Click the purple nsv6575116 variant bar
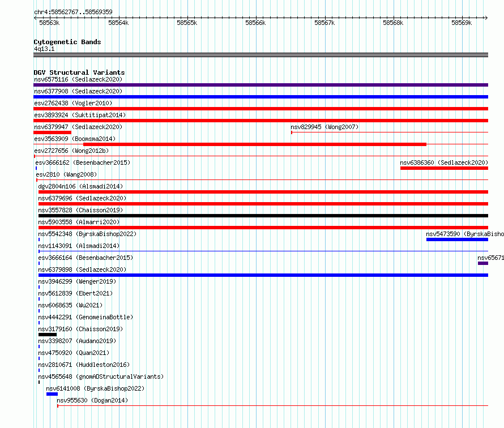 260,85
